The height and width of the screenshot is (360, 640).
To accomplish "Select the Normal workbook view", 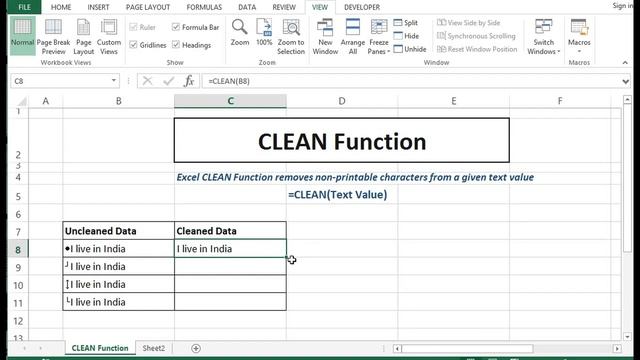I will [22, 36].
